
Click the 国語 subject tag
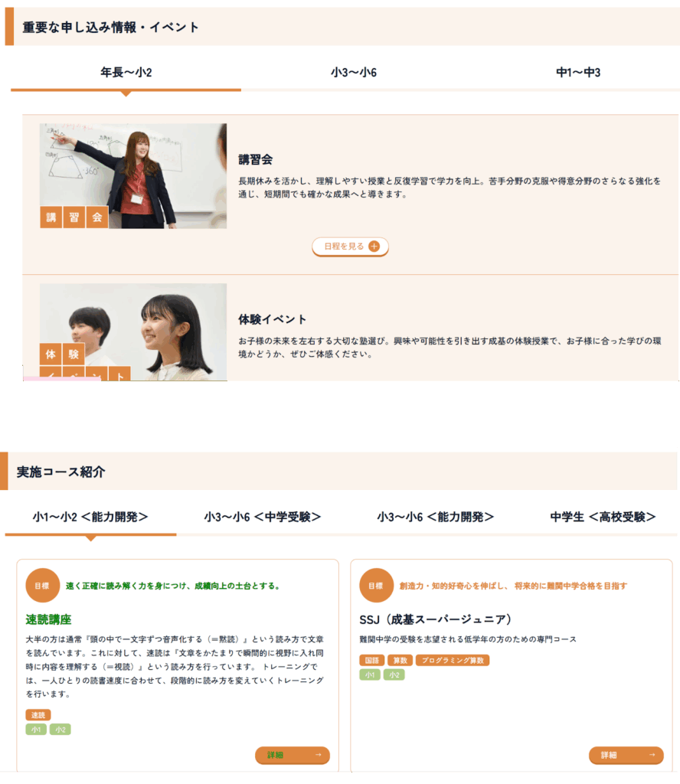[372, 660]
